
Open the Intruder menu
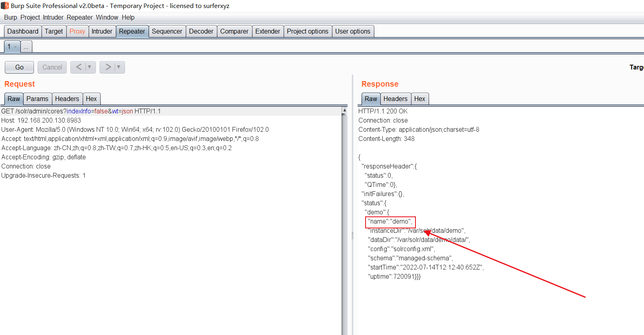53,17
